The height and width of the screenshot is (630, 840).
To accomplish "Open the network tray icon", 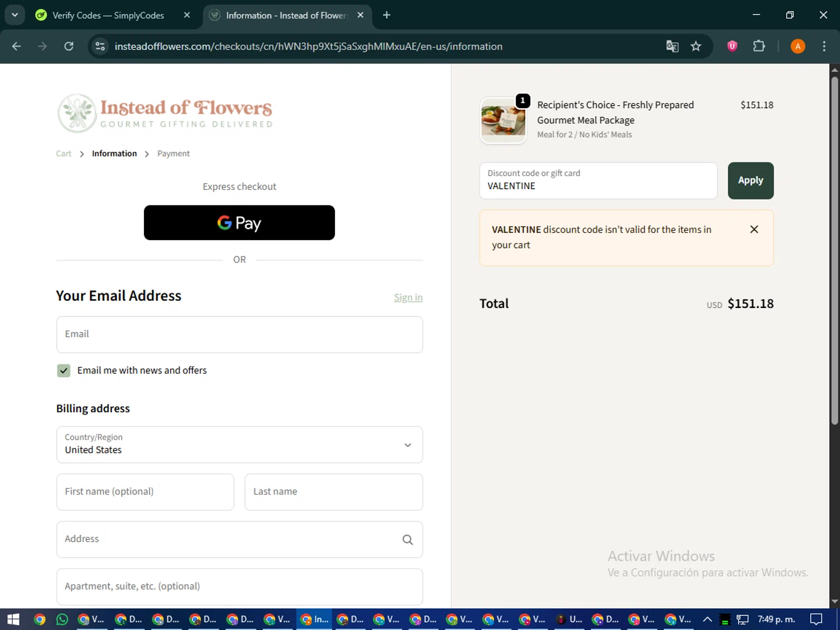I will (x=743, y=619).
